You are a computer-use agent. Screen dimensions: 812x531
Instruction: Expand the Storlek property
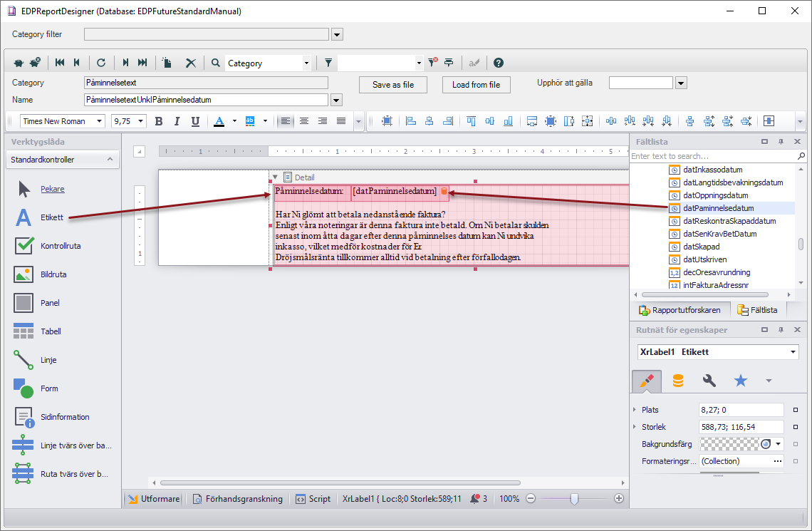tap(635, 427)
